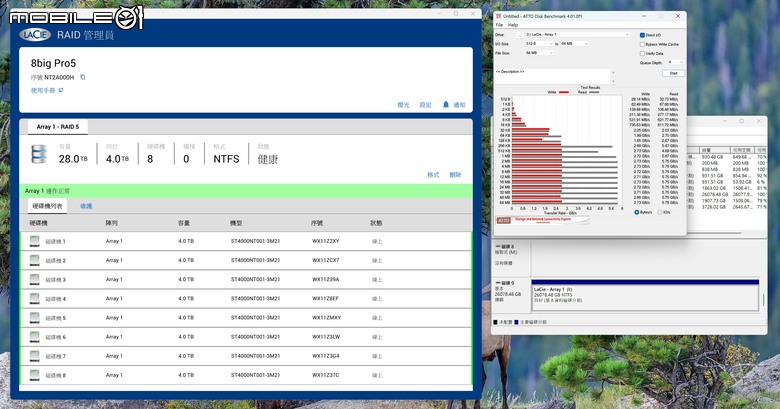Click the 26078.48 GB volume row in Disk Management

tap(726, 195)
